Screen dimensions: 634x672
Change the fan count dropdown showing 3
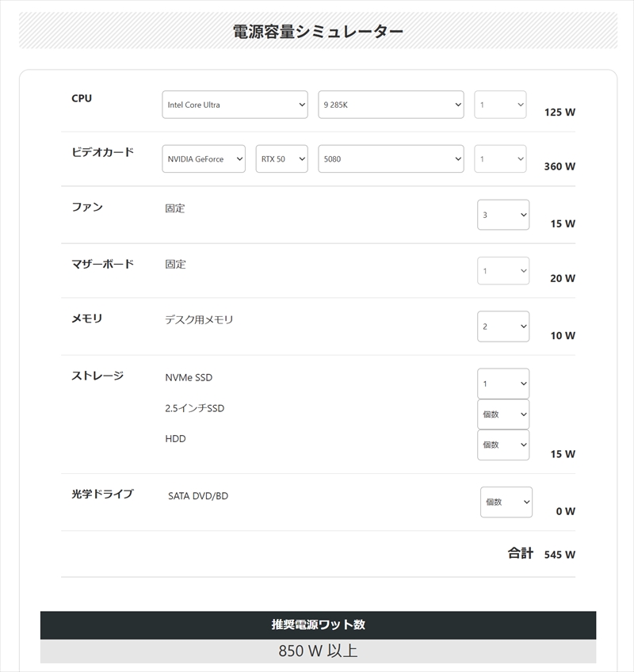[x=503, y=215]
